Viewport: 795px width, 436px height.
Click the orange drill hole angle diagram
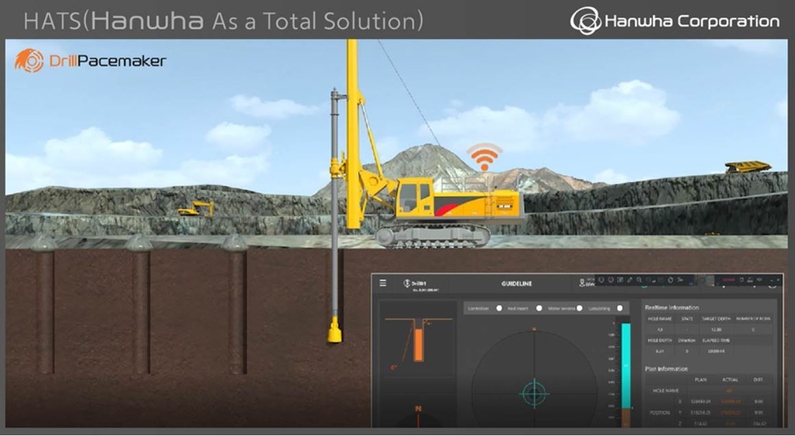point(417,344)
